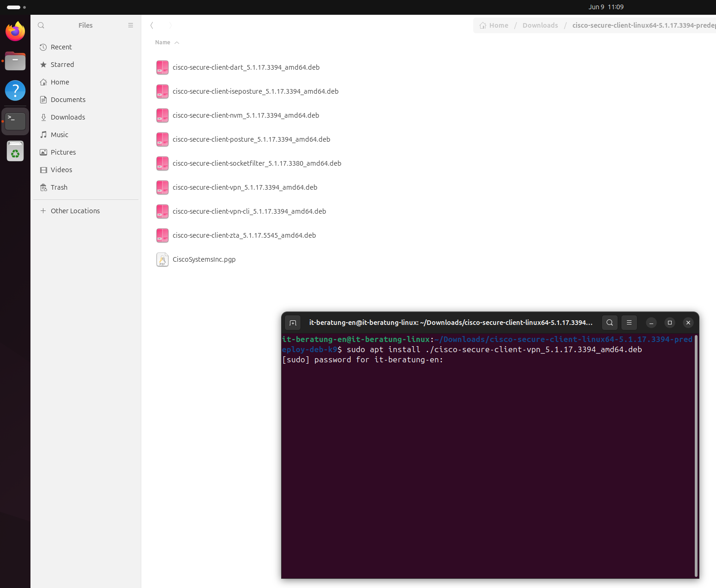Screen dimensions: 716x588
Task: Click the search icon in Files sidebar
Action: coord(41,25)
